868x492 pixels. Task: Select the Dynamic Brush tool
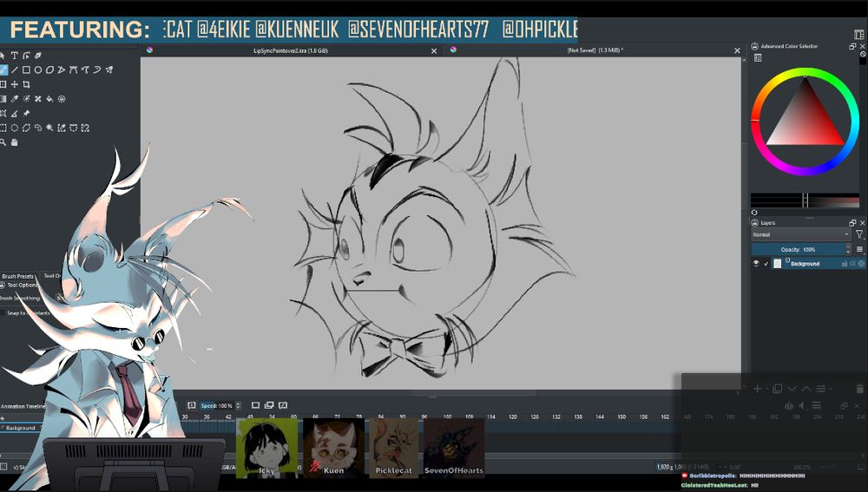click(97, 69)
